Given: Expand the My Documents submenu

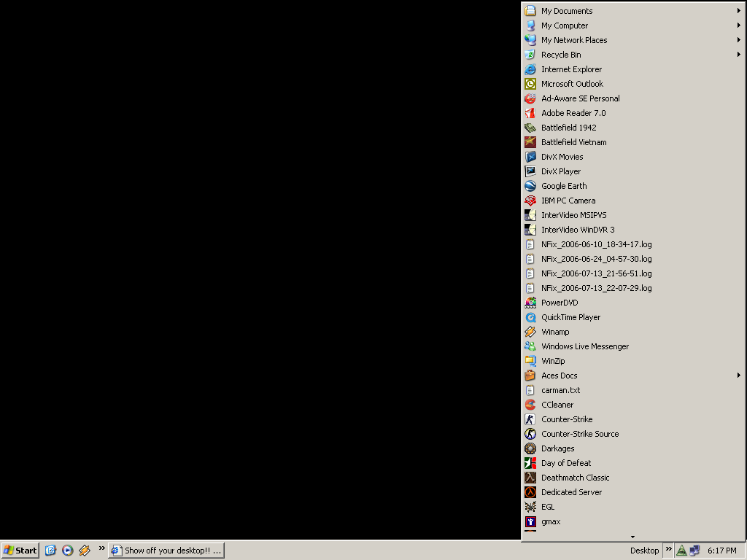Looking at the screenshot, I should (738, 11).
